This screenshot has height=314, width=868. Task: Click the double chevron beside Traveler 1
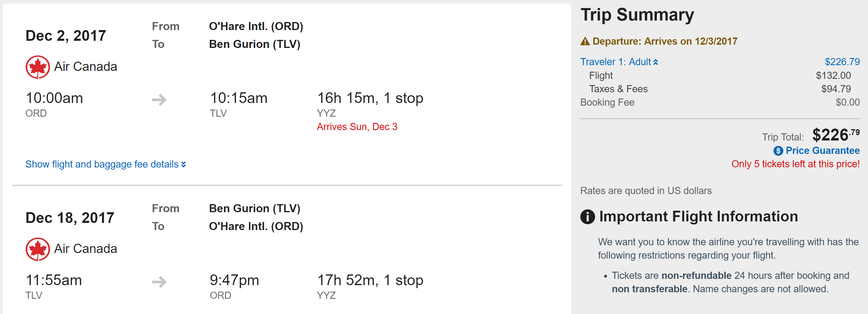point(656,62)
